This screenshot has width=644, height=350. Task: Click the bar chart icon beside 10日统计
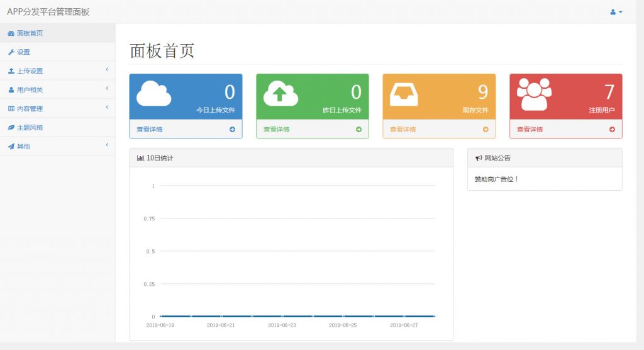click(140, 158)
